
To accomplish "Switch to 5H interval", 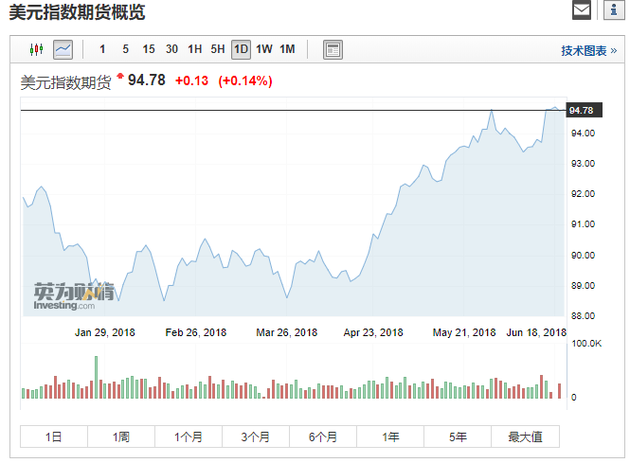I will coord(218,49).
